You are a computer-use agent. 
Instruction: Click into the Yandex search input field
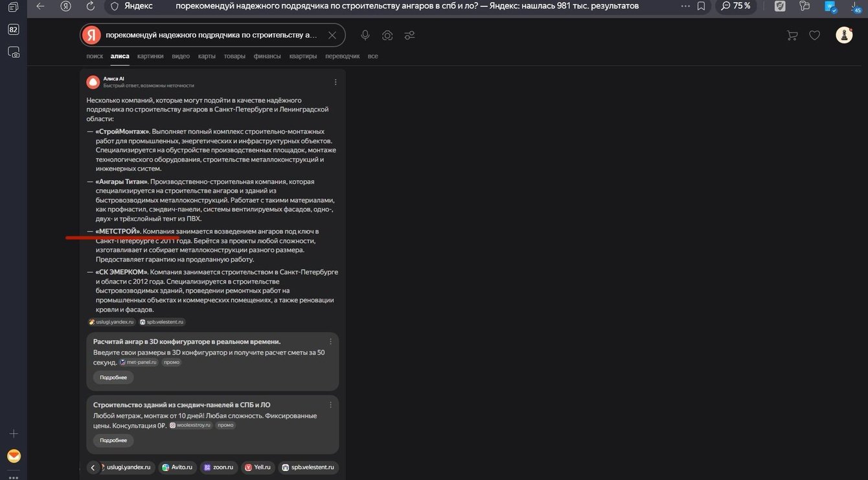tap(212, 35)
